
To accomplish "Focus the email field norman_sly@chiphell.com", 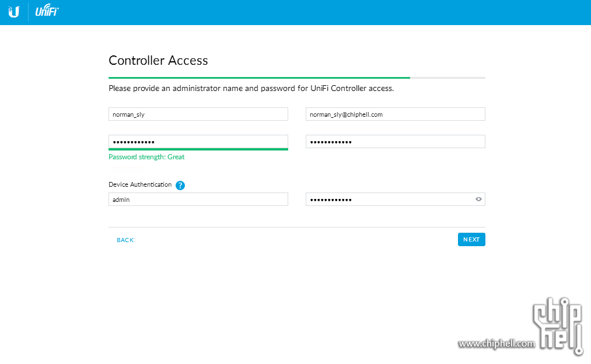I will tap(396, 114).
